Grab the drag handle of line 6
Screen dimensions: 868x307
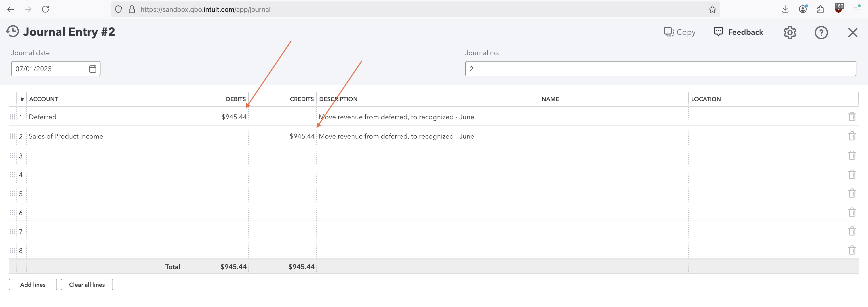pos(13,212)
